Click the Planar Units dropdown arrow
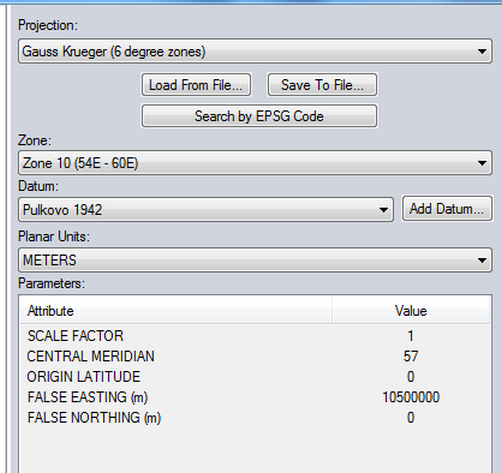The image size is (502, 473). tap(482, 260)
